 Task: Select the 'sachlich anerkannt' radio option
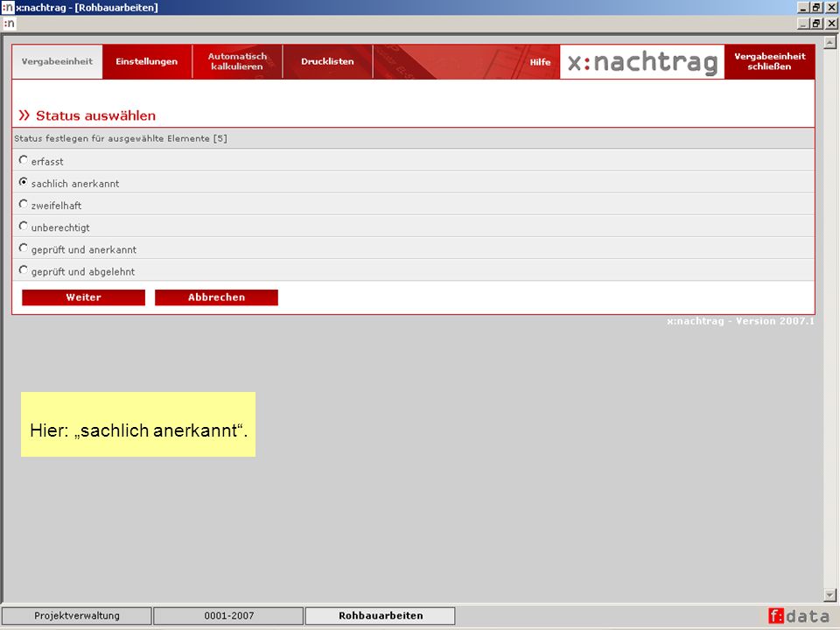[x=23, y=182]
